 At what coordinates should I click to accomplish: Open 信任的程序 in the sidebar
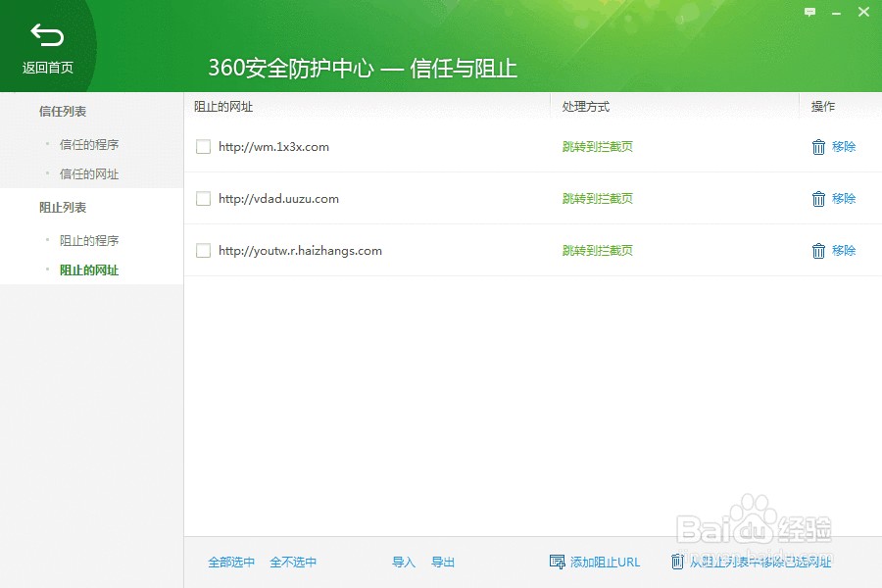click(x=89, y=145)
